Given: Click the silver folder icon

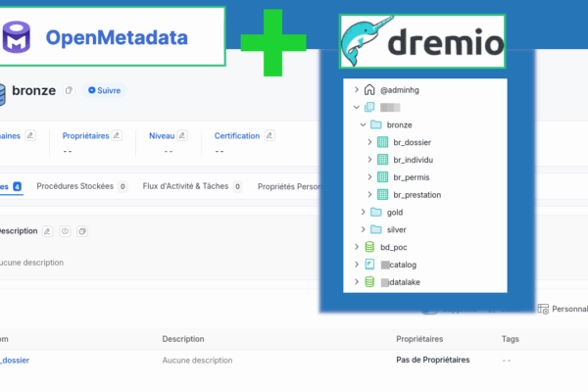Looking at the screenshot, I should (x=375, y=229).
